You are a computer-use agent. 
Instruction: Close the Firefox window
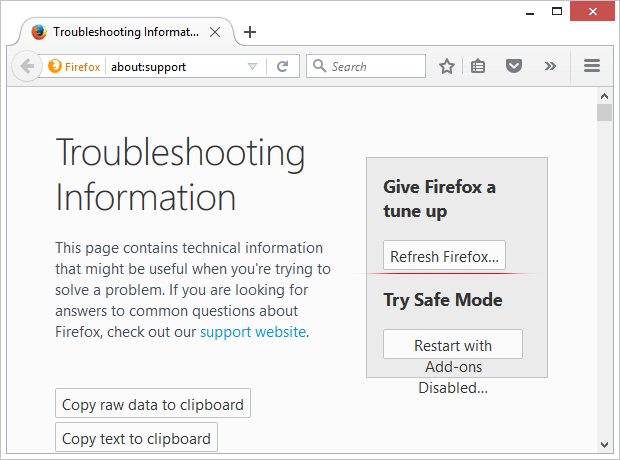(x=592, y=11)
